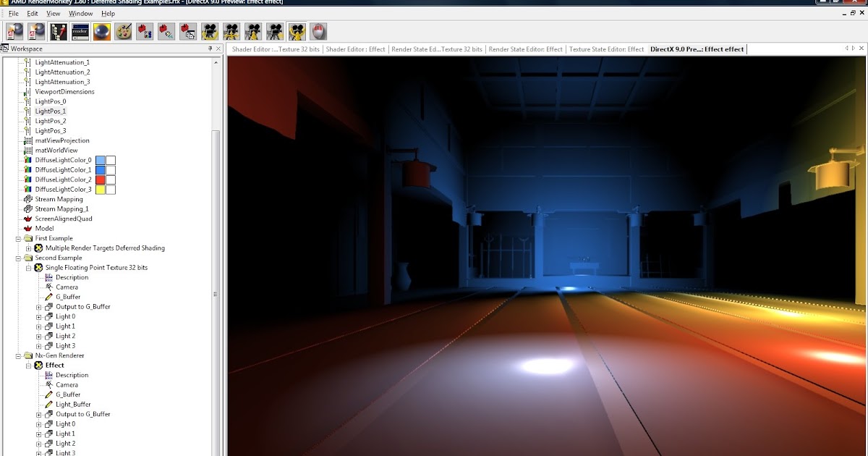The width and height of the screenshot is (868, 456).
Task: Pin the Workspace panel with pushpin icon
Action: click(210, 48)
